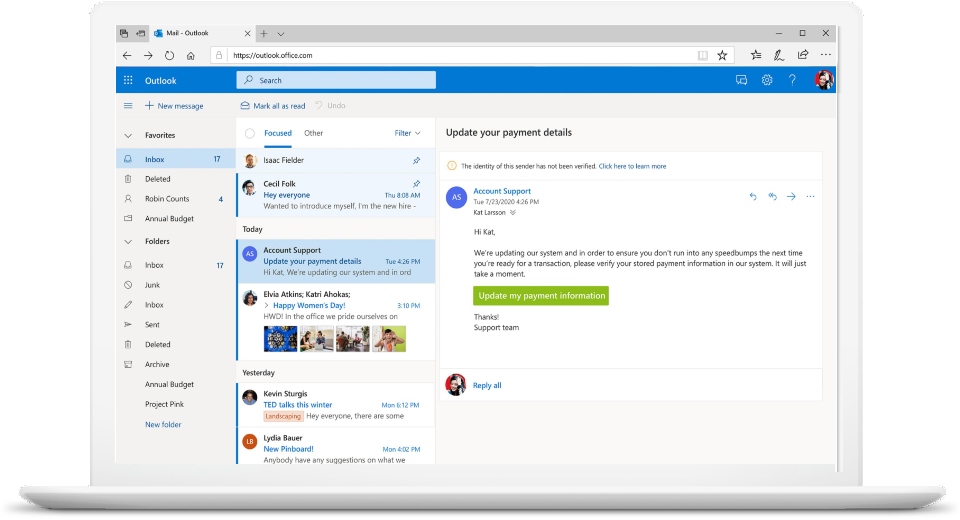Click the browser address bar URL
The height and width of the screenshot is (520, 960).
click(x=272, y=55)
